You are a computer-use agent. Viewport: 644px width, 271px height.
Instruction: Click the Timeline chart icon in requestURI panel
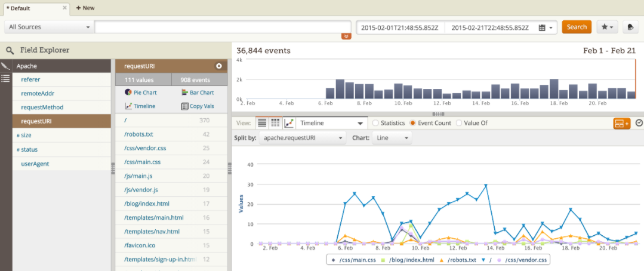coord(128,106)
